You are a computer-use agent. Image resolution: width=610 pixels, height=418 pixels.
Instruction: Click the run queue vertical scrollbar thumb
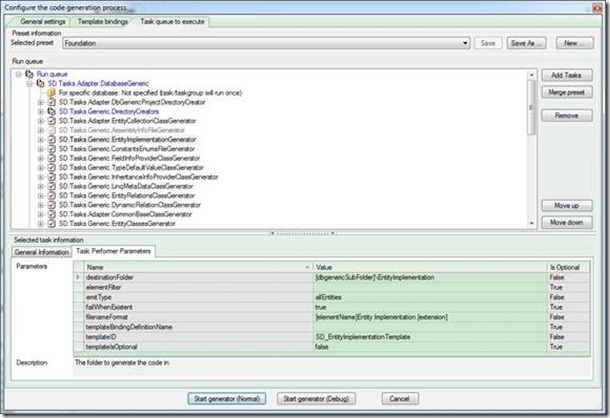point(531,107)
